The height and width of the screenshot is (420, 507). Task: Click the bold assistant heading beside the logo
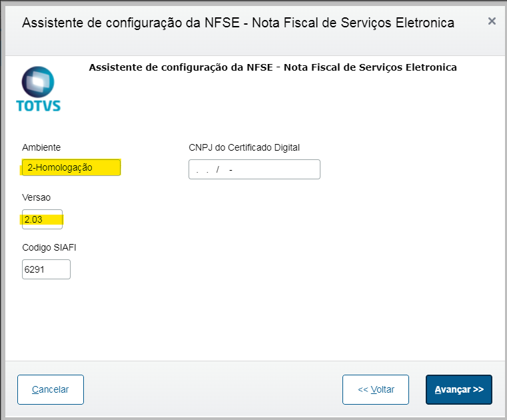[x=272, y=67]
